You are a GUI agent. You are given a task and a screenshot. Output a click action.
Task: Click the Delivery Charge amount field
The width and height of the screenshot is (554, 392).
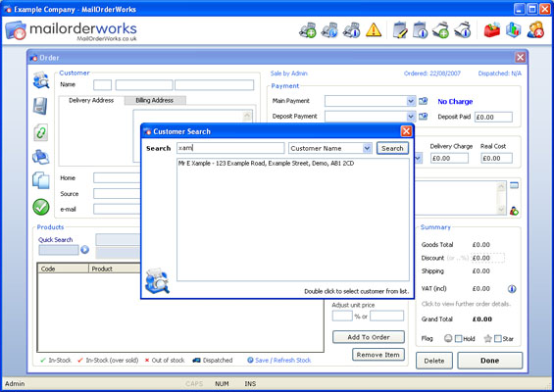[449, 158]
